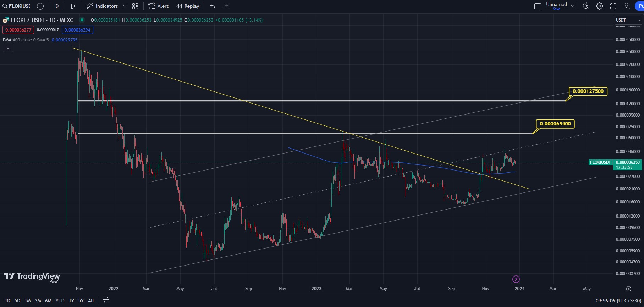Viewport: 644px width, 307px height.
Task: Select the 5Y date range
Action: pyautogui.click(x=81, y=301)
